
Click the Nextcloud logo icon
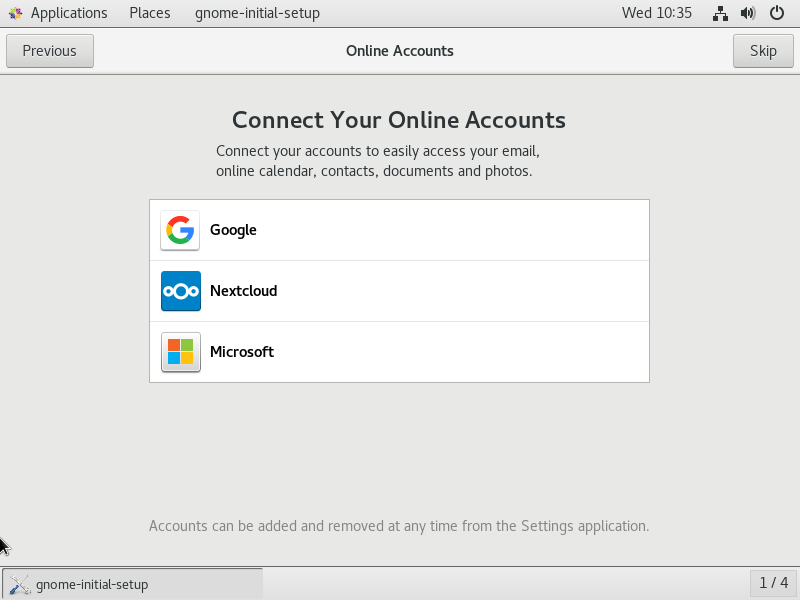pyautogui.click(x=181, y=291)
